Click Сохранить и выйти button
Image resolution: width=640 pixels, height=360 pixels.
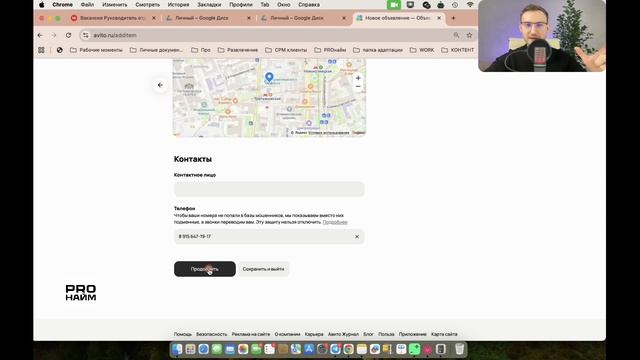coord(263,269)
